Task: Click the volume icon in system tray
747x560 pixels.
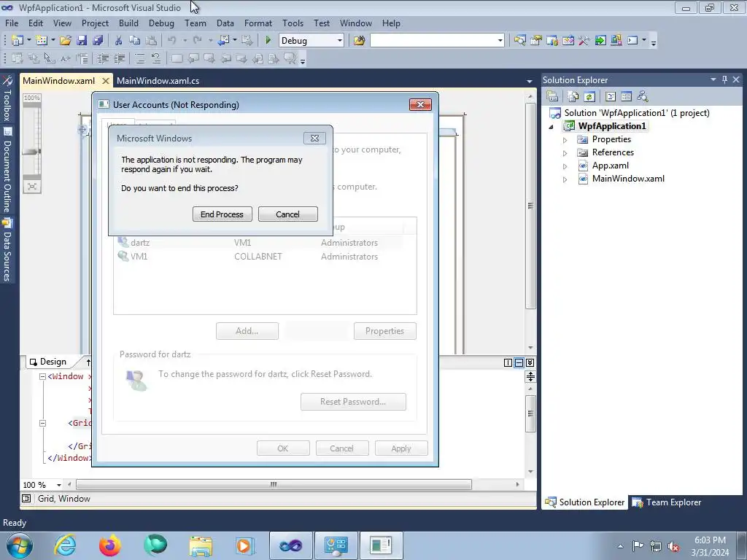Action: point(673,546)
